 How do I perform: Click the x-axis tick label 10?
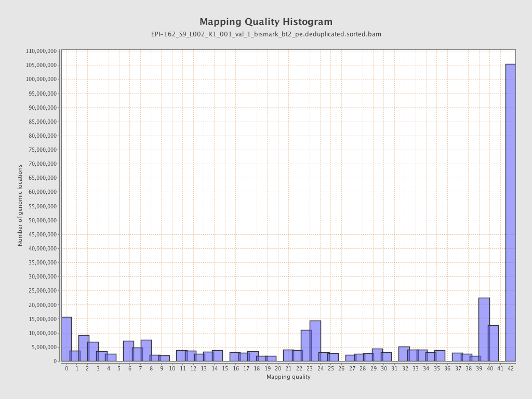coord(172,368)
